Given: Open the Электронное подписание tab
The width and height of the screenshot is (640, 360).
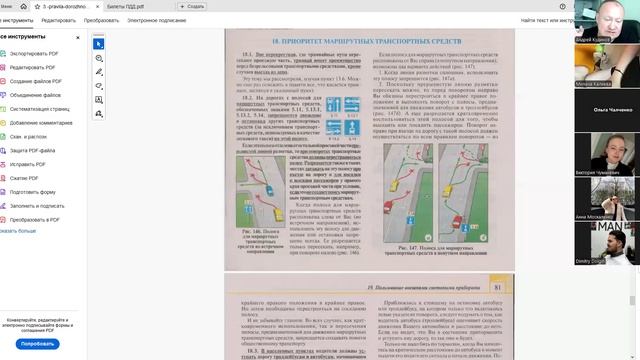Looking at the screenshot, I should pyautogui.click(x=157, y=20).
